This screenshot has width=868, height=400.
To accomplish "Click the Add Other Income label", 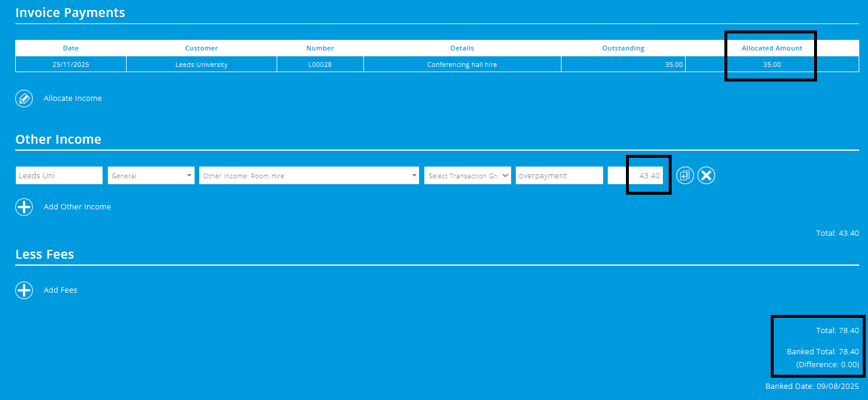I will click(x=77, y=206).
